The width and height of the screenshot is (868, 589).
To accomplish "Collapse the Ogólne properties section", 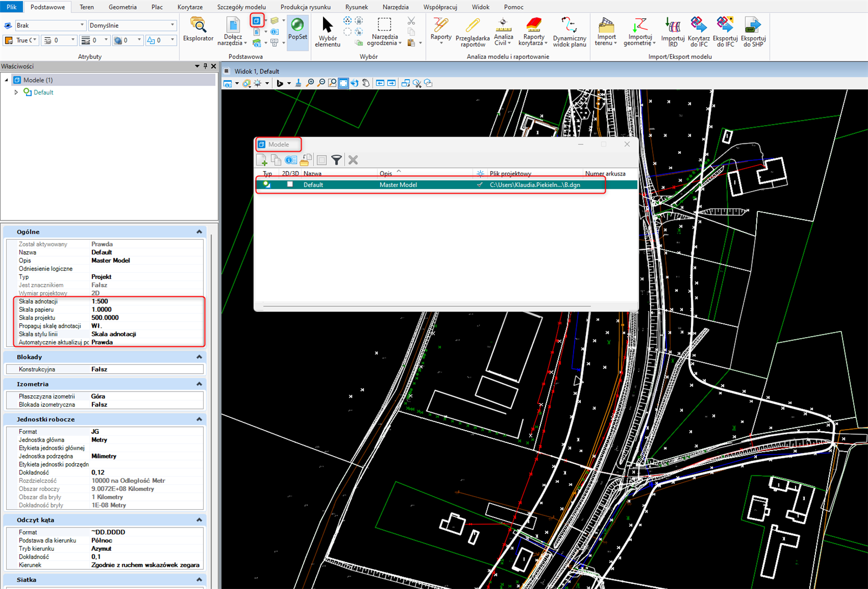I will (199, 232).
